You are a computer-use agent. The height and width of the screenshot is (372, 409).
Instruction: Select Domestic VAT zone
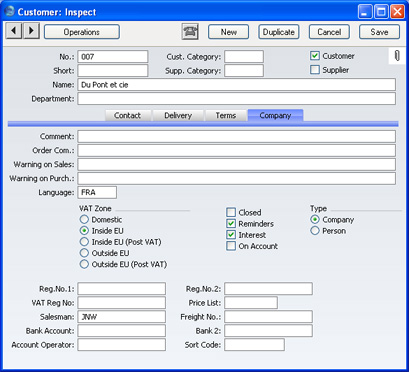click(84, 219)
